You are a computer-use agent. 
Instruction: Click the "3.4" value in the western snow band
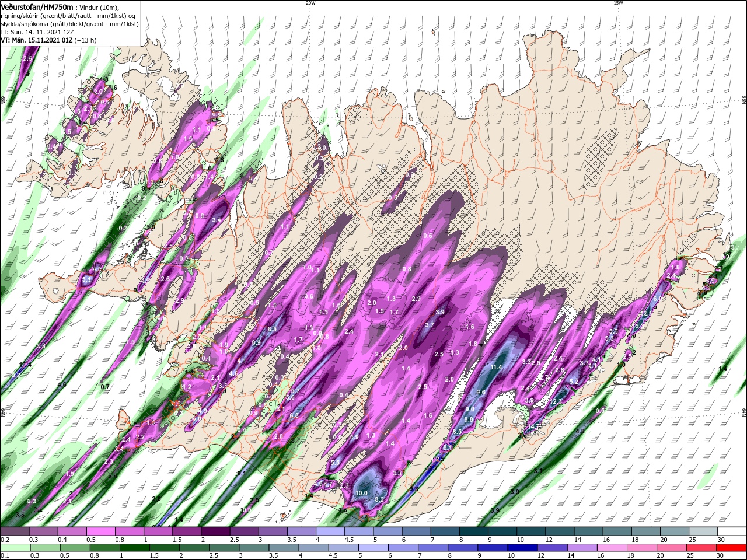click(217, 220)
